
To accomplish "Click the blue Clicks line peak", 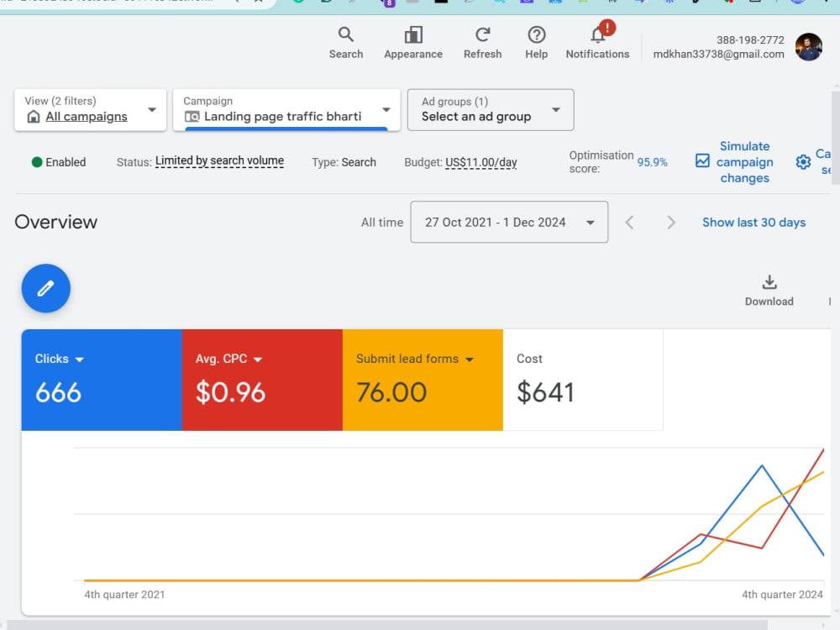I will (762, 466).
